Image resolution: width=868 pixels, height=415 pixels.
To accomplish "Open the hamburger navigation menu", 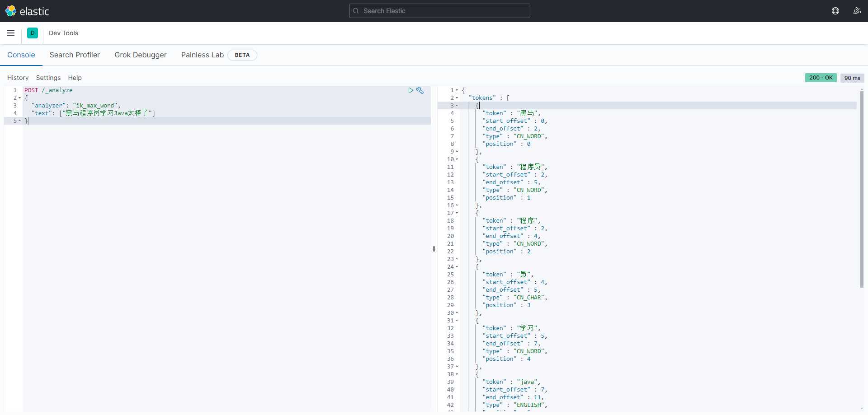I will coord(11,33).
